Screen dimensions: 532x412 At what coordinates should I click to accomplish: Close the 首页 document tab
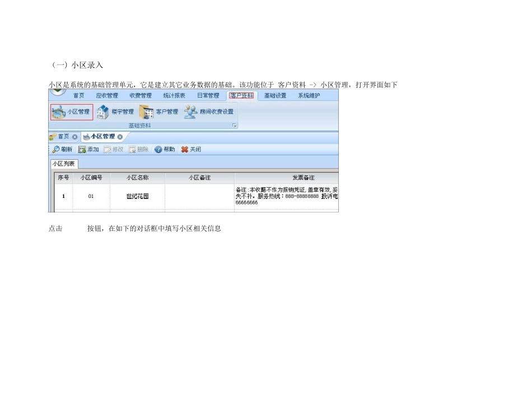[74, 137]
